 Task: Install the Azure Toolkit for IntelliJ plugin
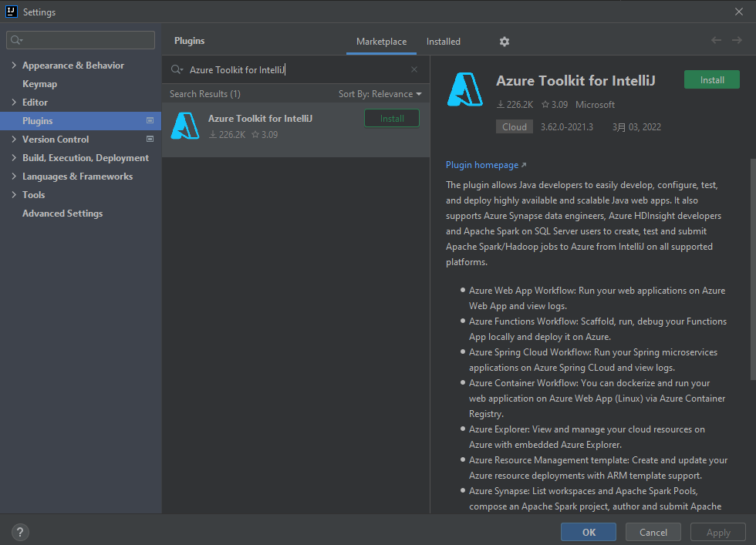point(711,79)
